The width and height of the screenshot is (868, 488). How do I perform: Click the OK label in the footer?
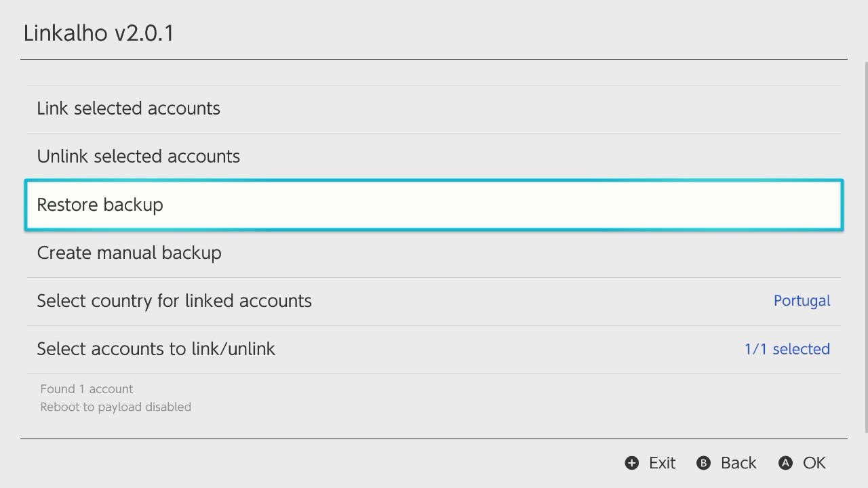click(x=814, y=463)
